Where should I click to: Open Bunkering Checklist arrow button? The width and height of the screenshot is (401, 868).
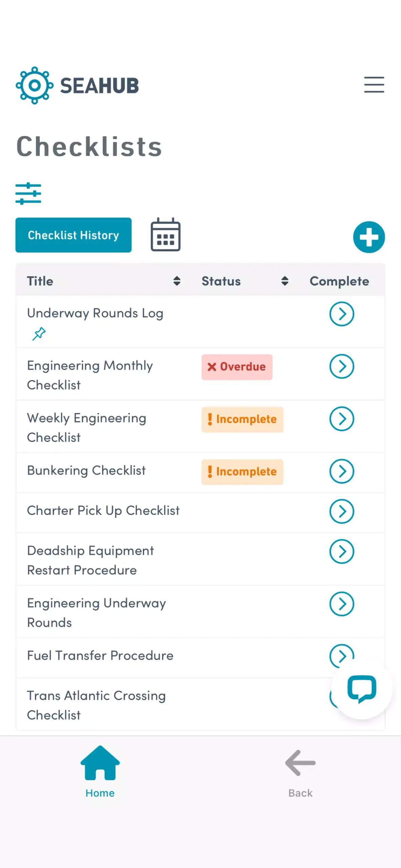pyautogui.click(x=342, y=471)
